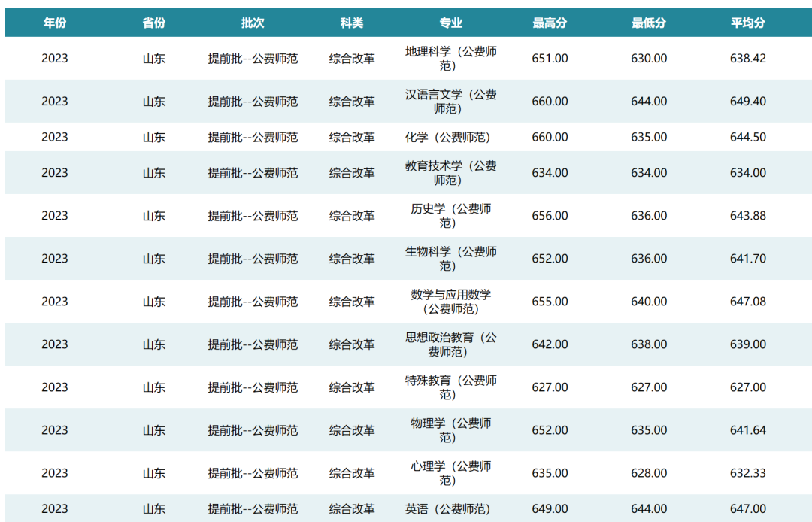This screenshot has height=522, width=812.
Task: Click the 英语（公费师范）major entry
Action: point(450,508)
